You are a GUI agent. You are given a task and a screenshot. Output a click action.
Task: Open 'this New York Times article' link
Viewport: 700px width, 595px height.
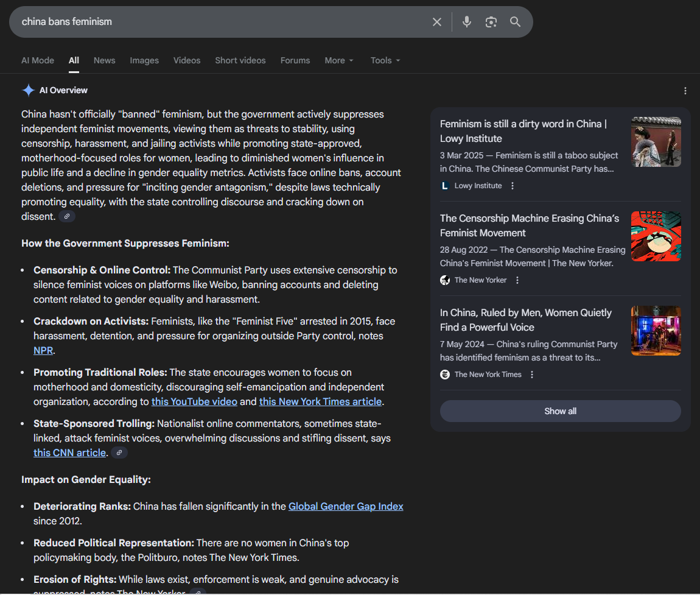pyautogui.click(x=321, y=401)
